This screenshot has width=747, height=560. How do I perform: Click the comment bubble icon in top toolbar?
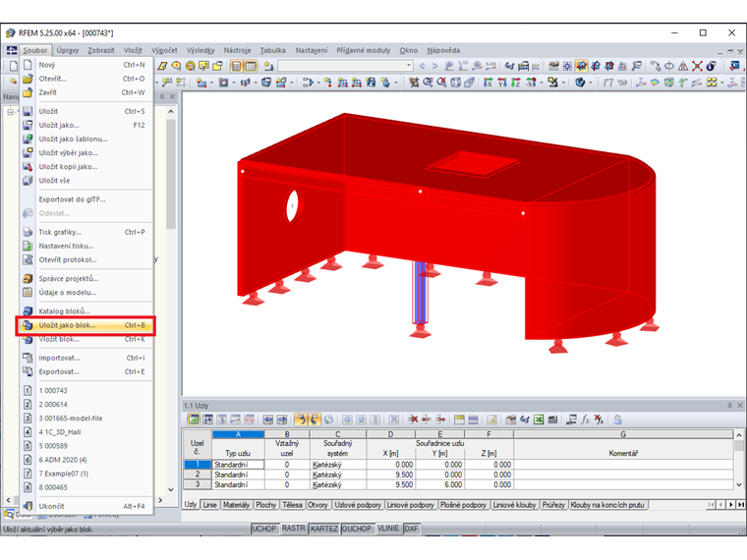pyautogui.click(x=203, y=66)
